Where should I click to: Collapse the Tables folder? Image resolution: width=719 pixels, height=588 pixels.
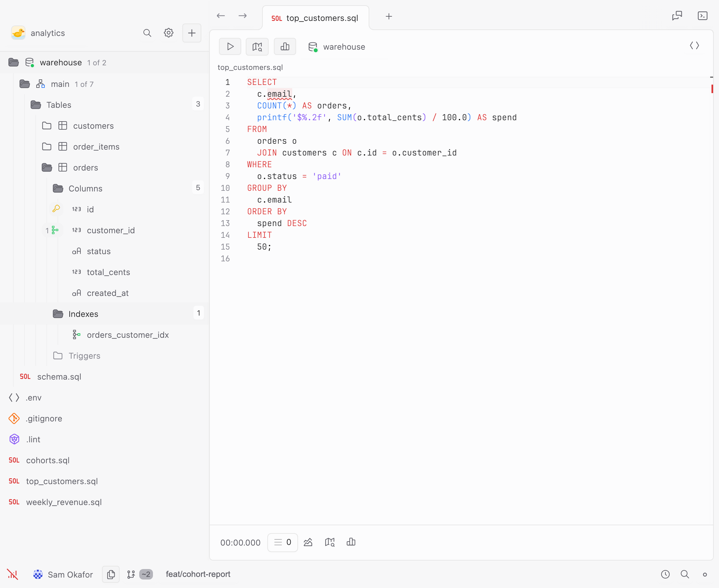tap(36, 105)
